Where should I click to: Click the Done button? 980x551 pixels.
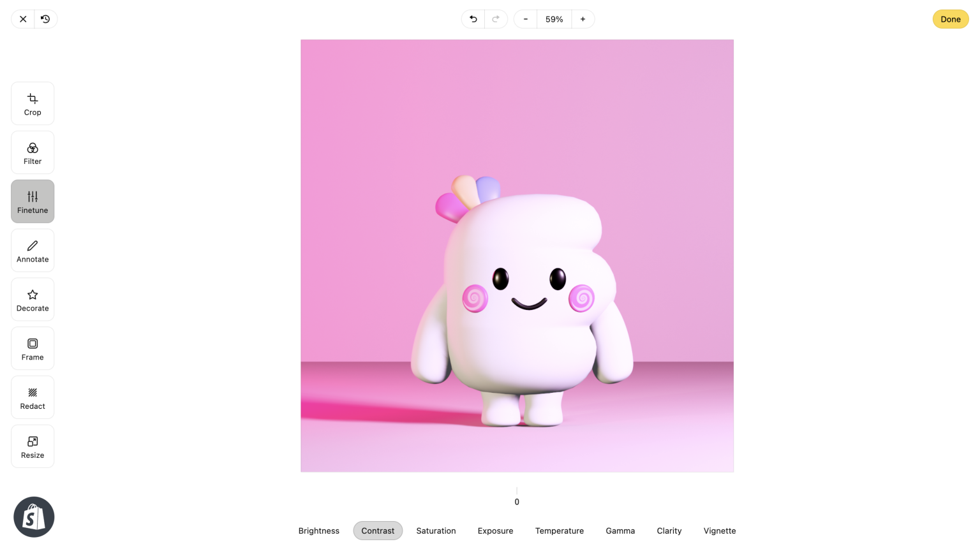pos(950,19)
